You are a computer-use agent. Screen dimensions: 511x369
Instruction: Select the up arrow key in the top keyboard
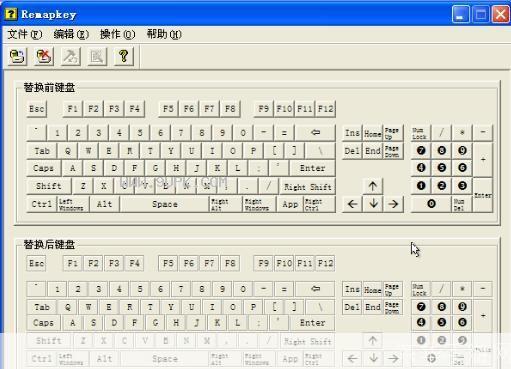[x=373, y=186]
